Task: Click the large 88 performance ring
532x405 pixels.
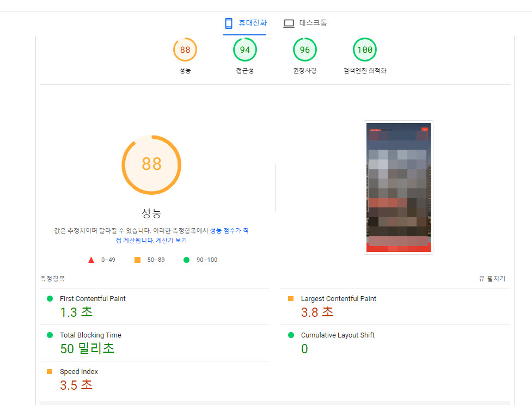Action: click(151, 164)
